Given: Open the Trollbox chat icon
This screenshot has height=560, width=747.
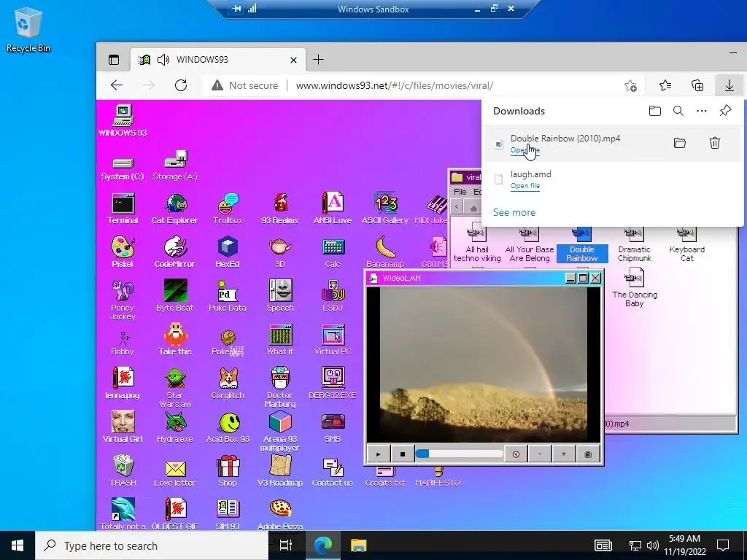Looking at the screenshot, I should tap(228, 209).
